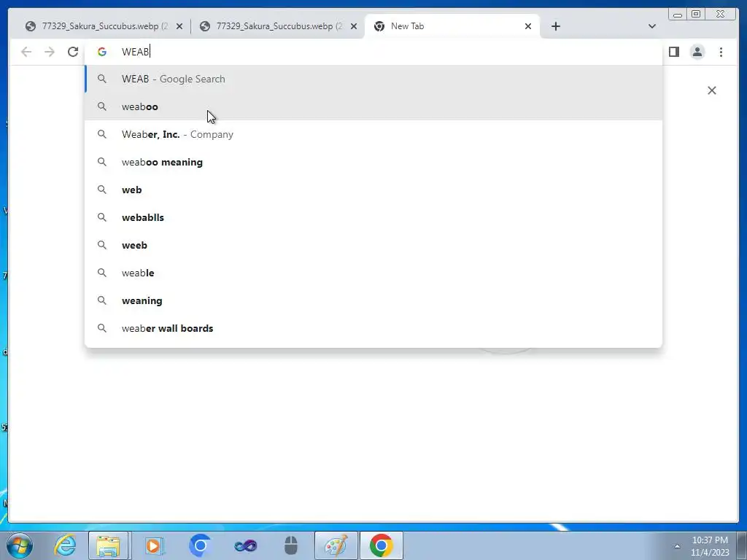The width and height of the screenshot is (747, 560).
Task: Expand the tab search chevron
Action: [652, 26]
